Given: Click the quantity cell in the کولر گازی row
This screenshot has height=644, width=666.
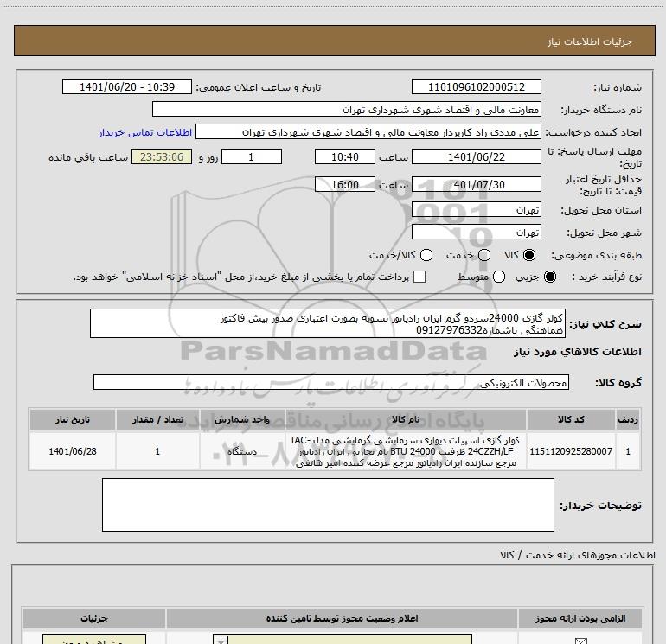Looking at the screenshot, I should click(157, 451).
